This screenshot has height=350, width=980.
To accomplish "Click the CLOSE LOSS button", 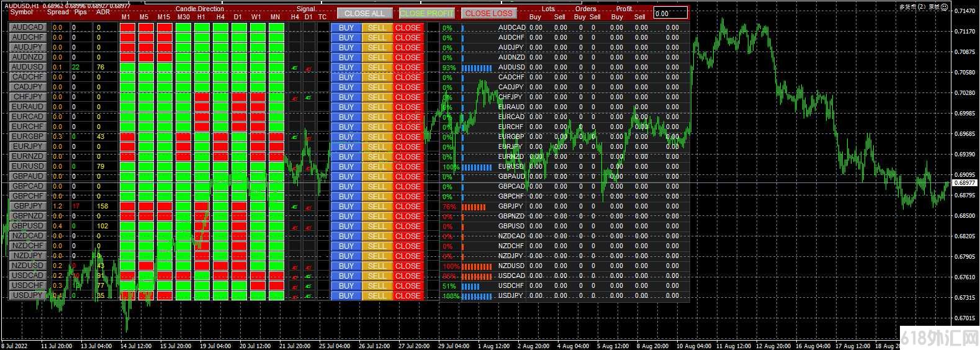I will point(489,13).
